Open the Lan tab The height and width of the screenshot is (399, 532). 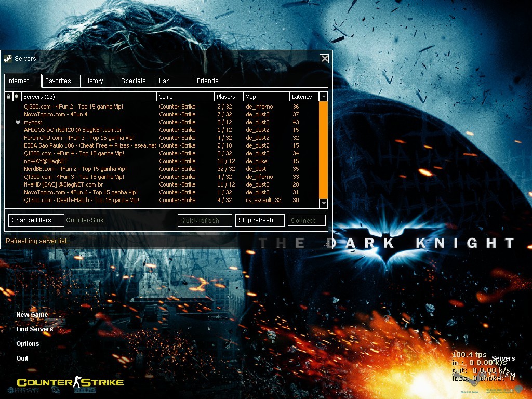click(x=174, y=81)
